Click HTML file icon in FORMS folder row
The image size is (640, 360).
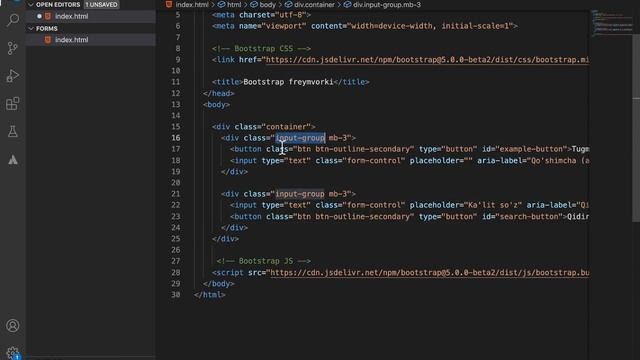(48, 40)
